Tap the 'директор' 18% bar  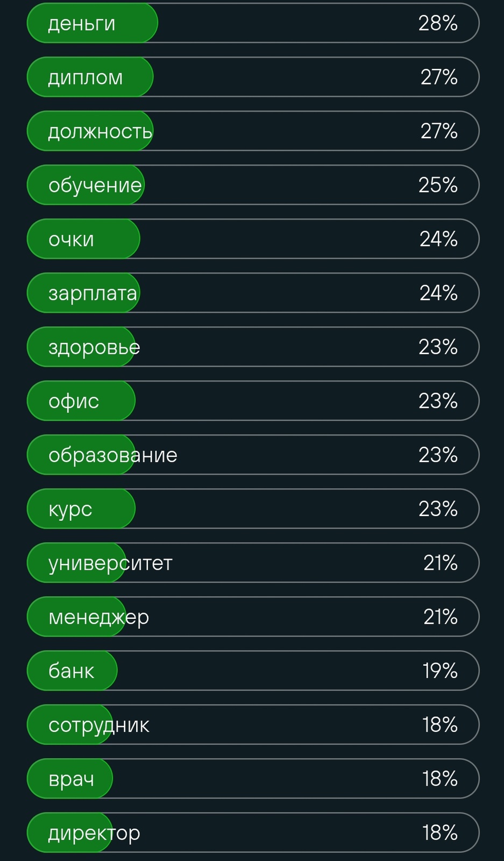click(x=253, y=833)
